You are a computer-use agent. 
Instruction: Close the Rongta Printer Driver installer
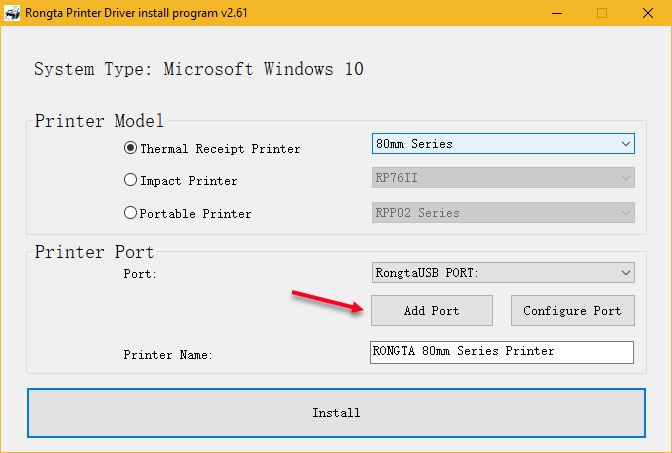point(647,13)
